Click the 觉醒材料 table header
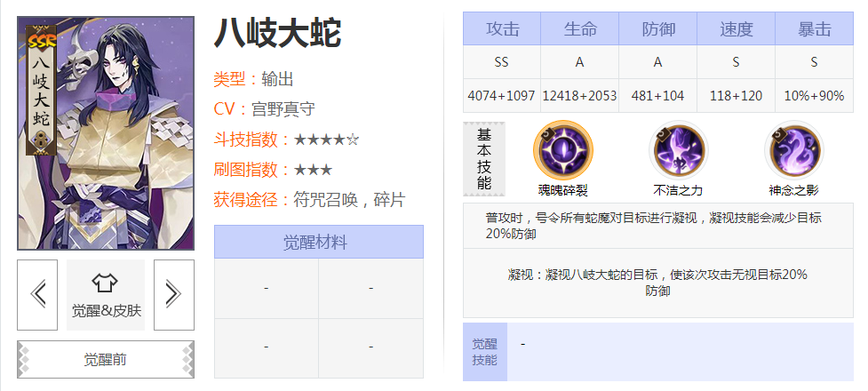Image resolution: width=868 pixels, height=391 pixels. point(319,242)
